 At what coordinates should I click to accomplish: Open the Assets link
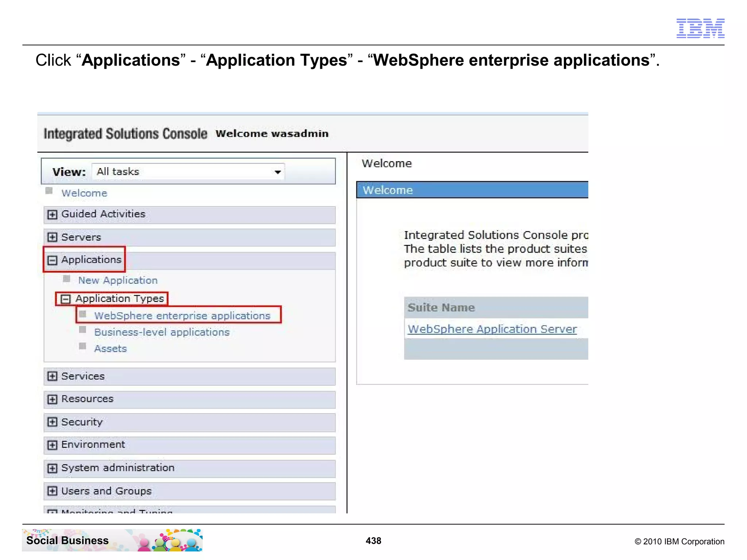111,349
